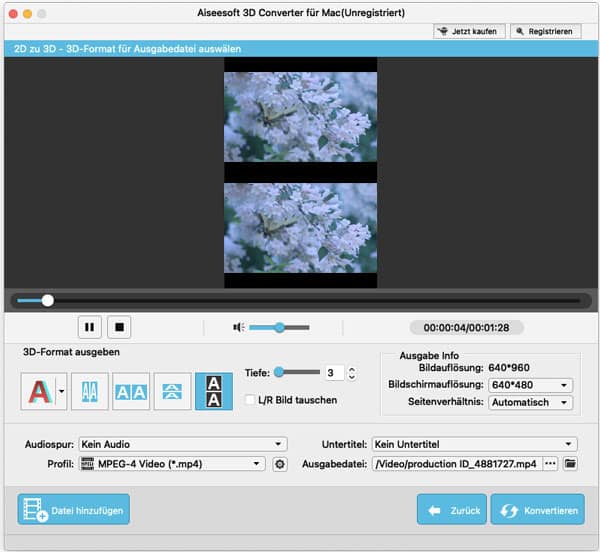
Task: Choose side-by-side half-width 3D format
Action: pyautogui.click(x=90, y=392)
